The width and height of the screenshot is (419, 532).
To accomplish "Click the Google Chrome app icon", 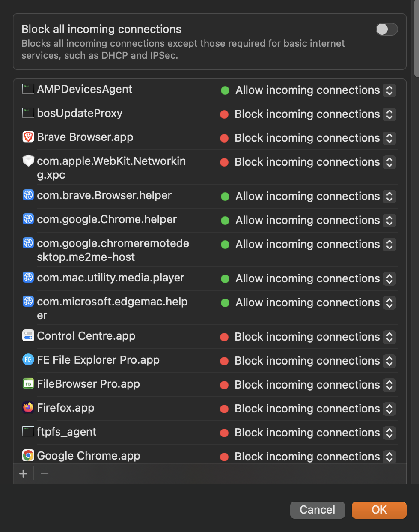I will [28, 456].
